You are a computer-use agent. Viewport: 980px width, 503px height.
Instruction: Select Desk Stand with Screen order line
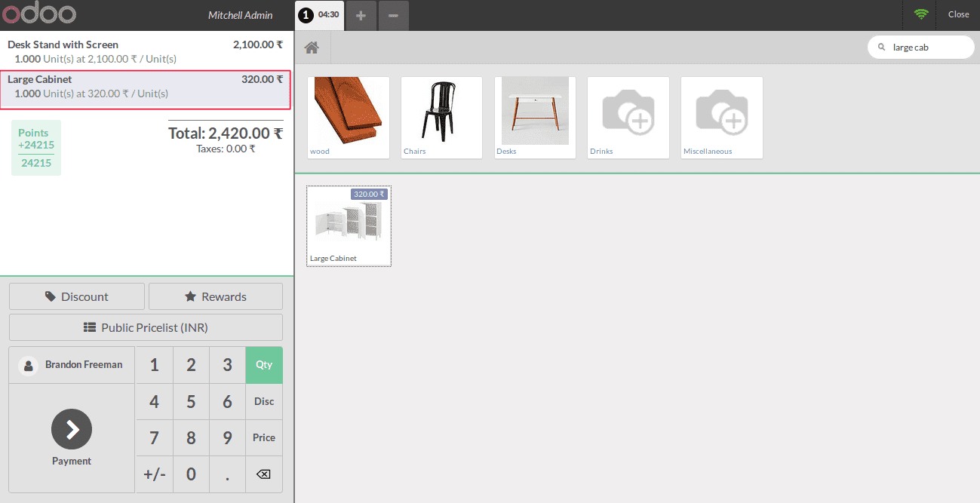pyautogui.click(x=146, y=51)
